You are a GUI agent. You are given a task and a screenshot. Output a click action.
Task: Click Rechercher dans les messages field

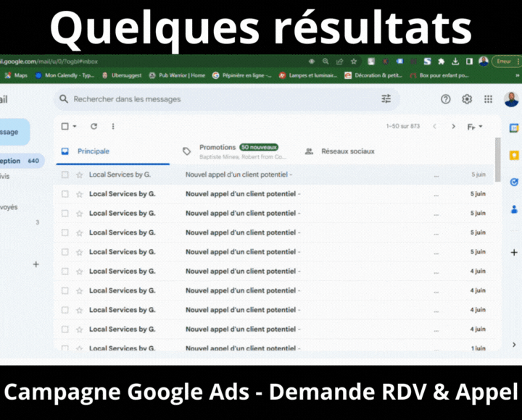click(x=226, y=99)
